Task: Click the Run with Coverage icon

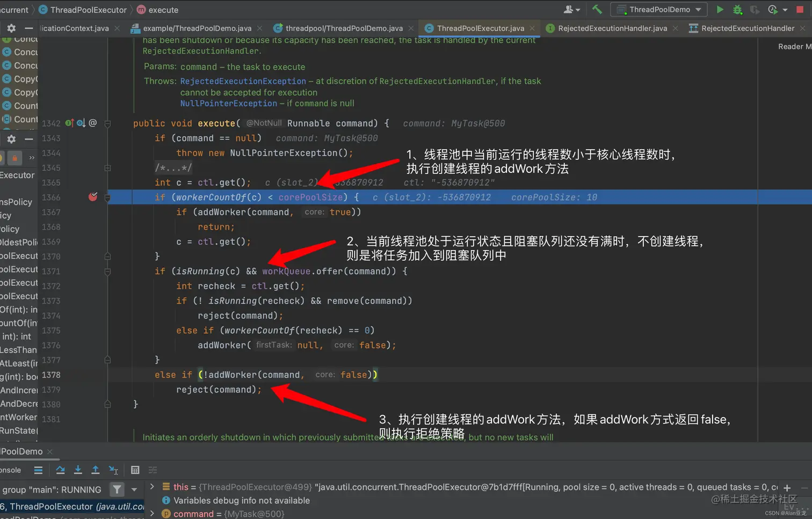Action: click(755, 10)
